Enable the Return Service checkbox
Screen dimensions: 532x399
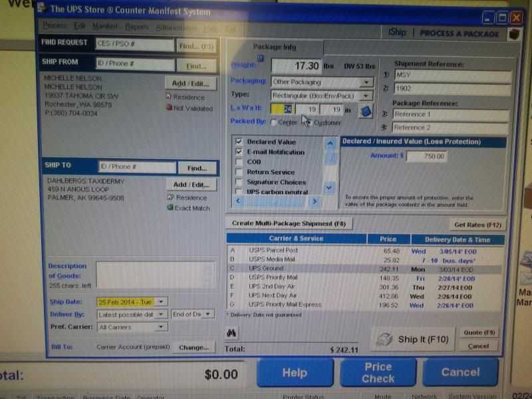click(239, 172)
